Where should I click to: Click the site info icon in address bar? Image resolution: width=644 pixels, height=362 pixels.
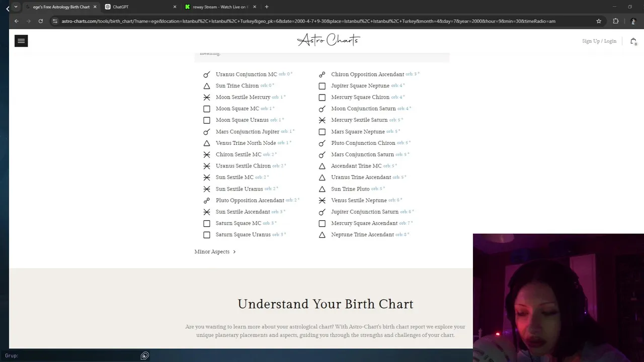(x=55, y=21)
